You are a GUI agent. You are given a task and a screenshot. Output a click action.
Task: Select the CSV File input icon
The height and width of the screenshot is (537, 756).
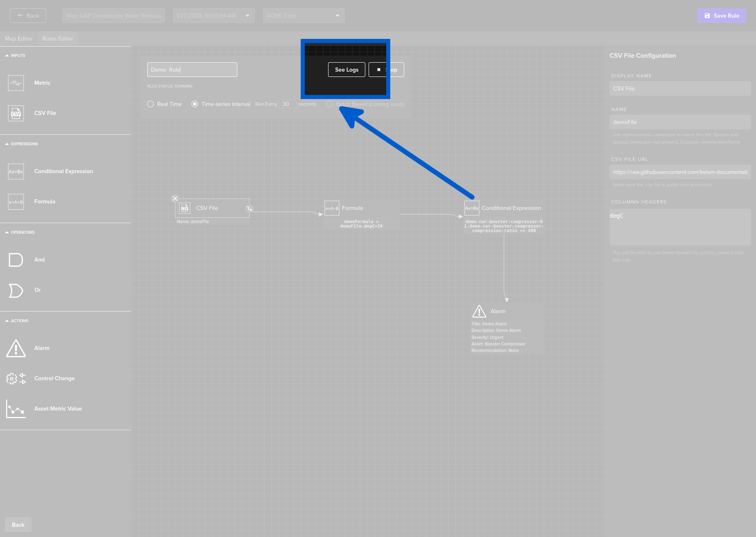16,113
